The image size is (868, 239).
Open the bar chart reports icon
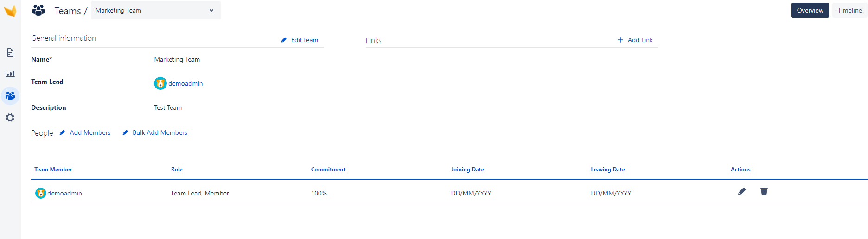(10, 74)
